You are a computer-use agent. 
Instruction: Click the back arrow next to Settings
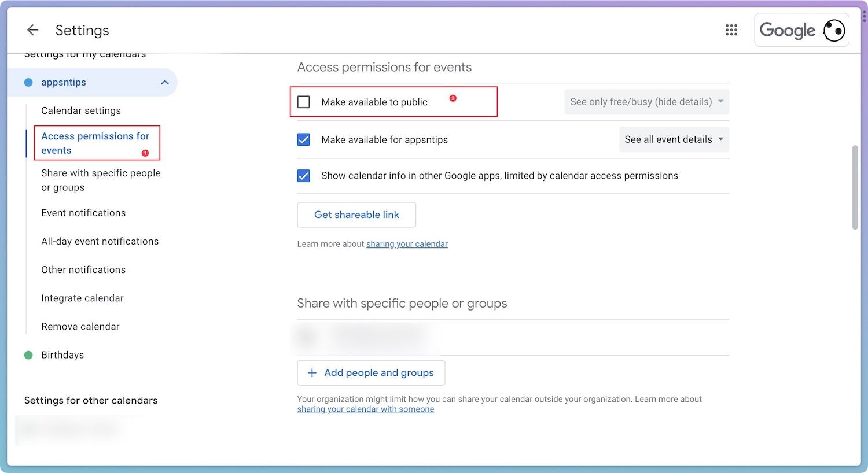click(33, 30)
